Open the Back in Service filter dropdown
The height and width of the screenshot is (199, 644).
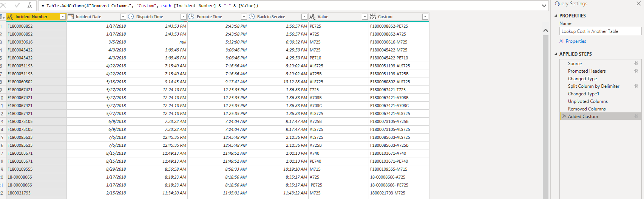[304, 17]
